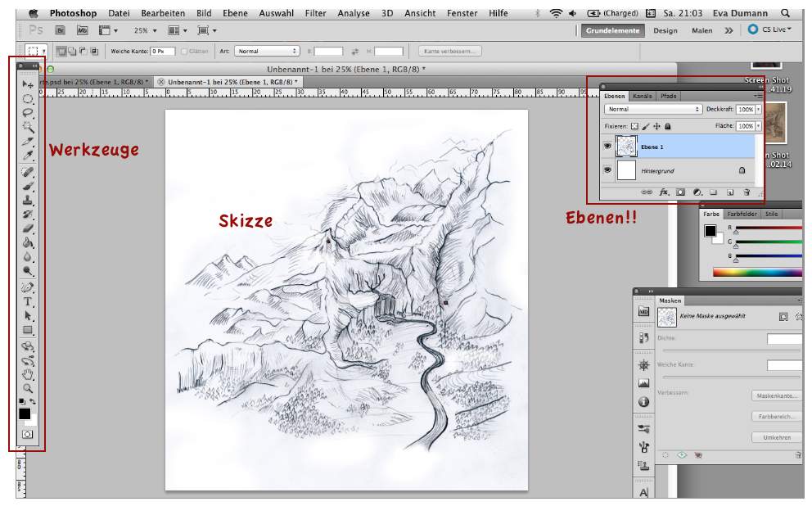Image resolution: width=812 pixels, height=506 pixels.
Task: Select the Hand tool
Action: 28,375
